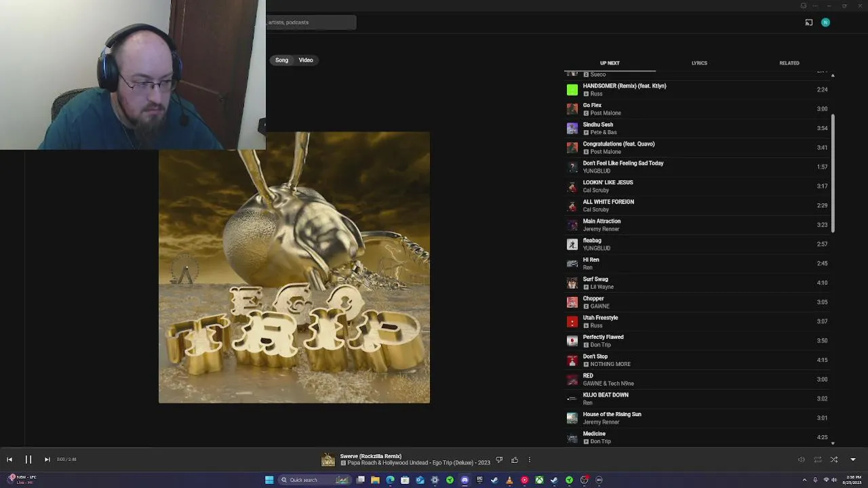868x488 pixels.
Task: Open the three-dot menu in player bar
Action: point(530,460)
